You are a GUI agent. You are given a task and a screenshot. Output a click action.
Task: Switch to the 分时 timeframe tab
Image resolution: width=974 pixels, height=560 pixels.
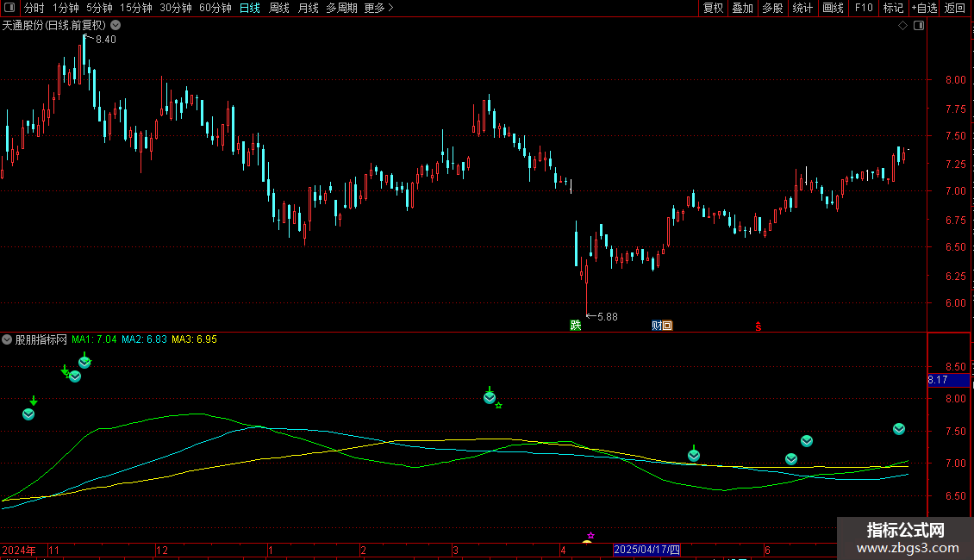pos(34,8)
